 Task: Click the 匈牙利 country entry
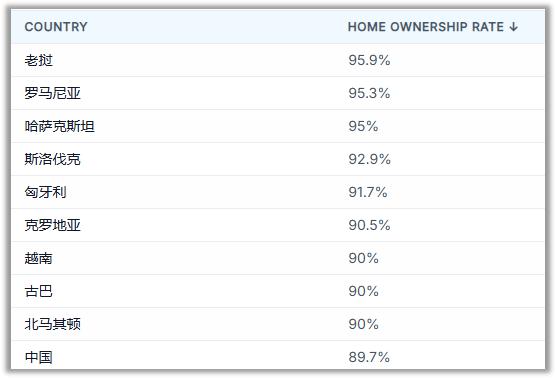(x=45, y=192)
